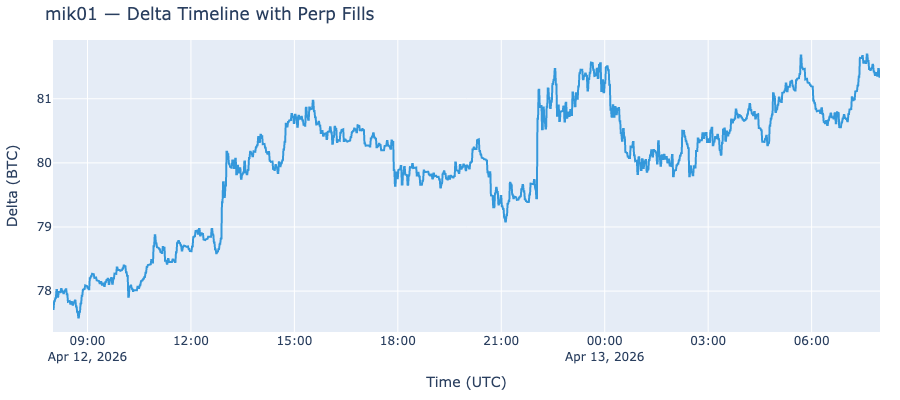Screen dimensions: 900x400
Task: Select the 03:00 x-axis tick label
Action: (708, 341)
